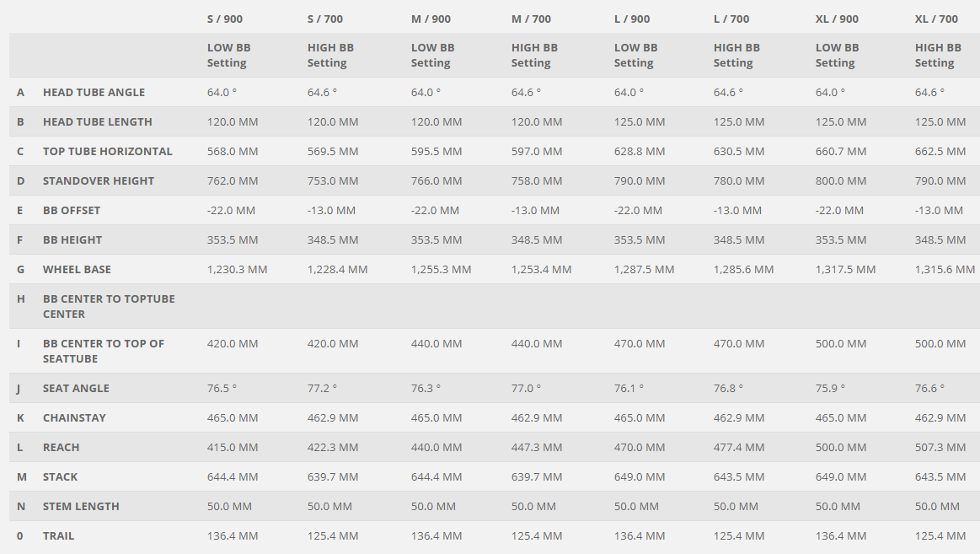
Task: Select the STEM LENGTH row label
Action: point(81,506)
